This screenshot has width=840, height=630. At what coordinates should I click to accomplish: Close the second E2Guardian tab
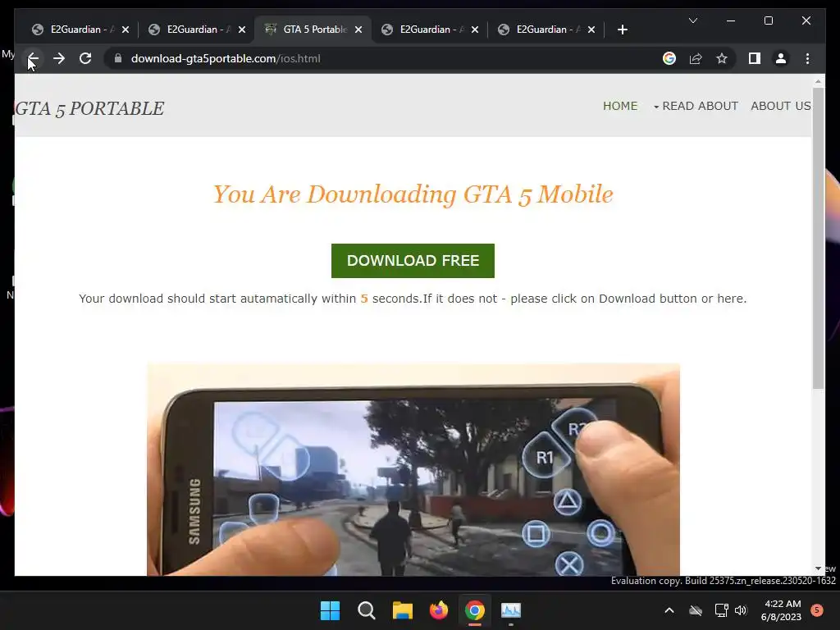pyautogui.click(x=242, y=30)
